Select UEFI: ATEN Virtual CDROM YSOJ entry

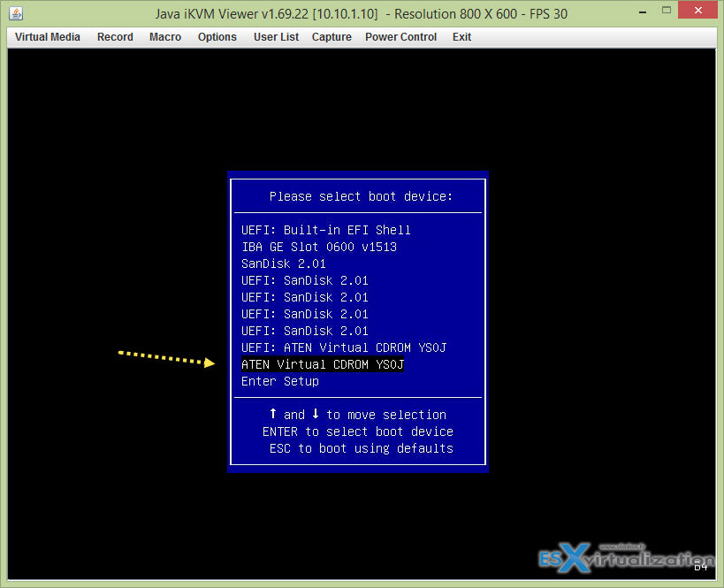[344, 347]
